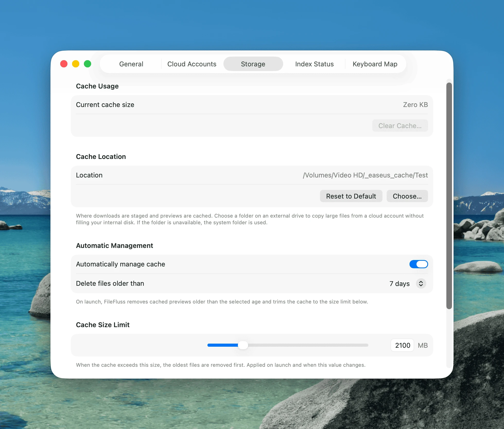Click the cache size limit slider knob
Image resolution: width=504 pixels, height=429 pixels.
[243, 345]
